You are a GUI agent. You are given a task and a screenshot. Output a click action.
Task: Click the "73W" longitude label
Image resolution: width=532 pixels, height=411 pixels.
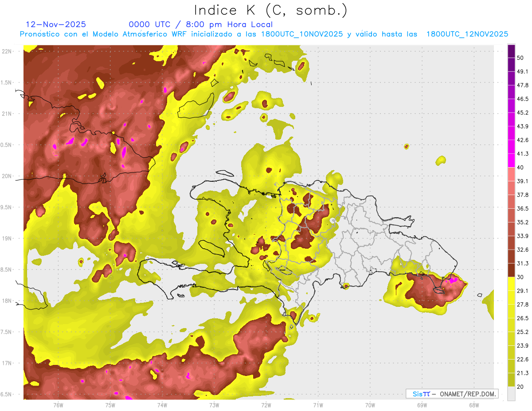[214, 405]
